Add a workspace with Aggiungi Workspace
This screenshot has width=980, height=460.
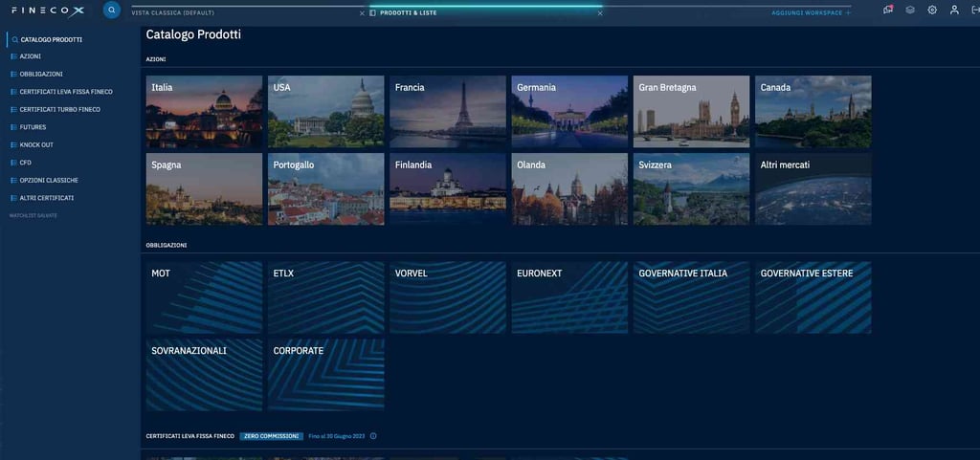pyautogui.click(x=811, y=13)
